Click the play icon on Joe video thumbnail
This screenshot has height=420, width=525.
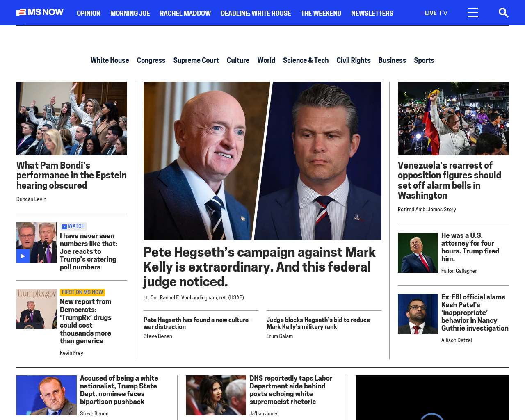23,256
